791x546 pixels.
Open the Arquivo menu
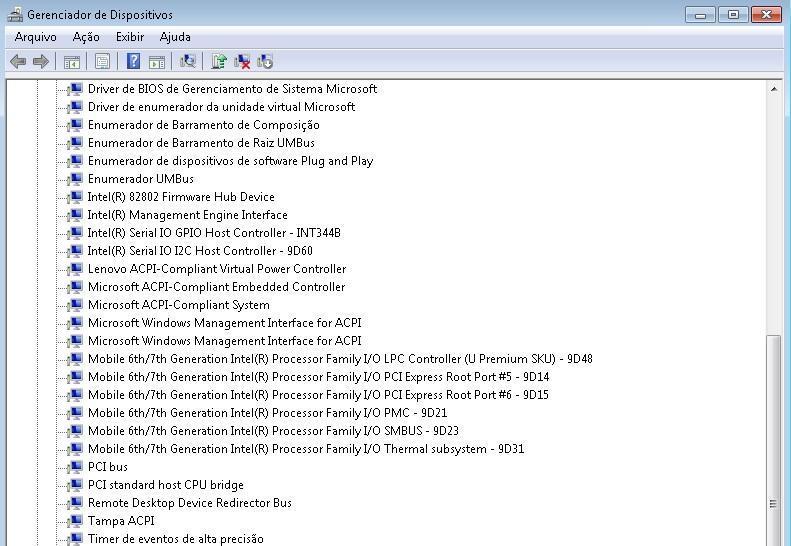(35, 37)
